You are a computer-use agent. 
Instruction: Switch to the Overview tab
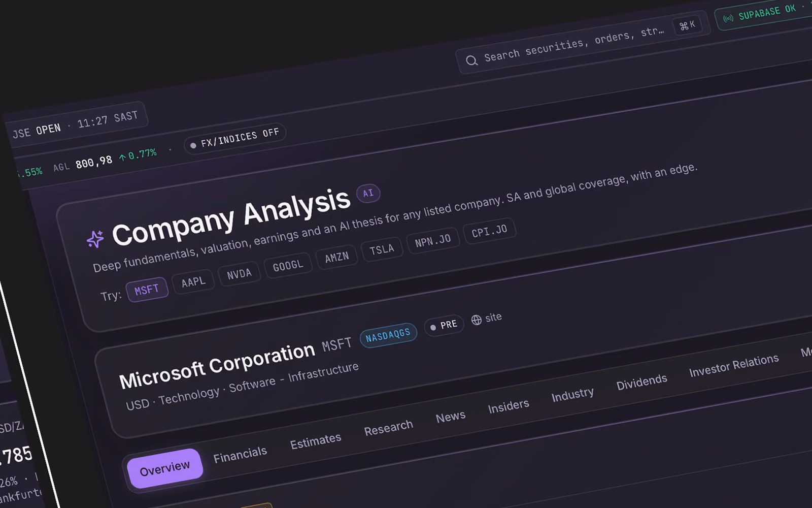tap(165, 468)
